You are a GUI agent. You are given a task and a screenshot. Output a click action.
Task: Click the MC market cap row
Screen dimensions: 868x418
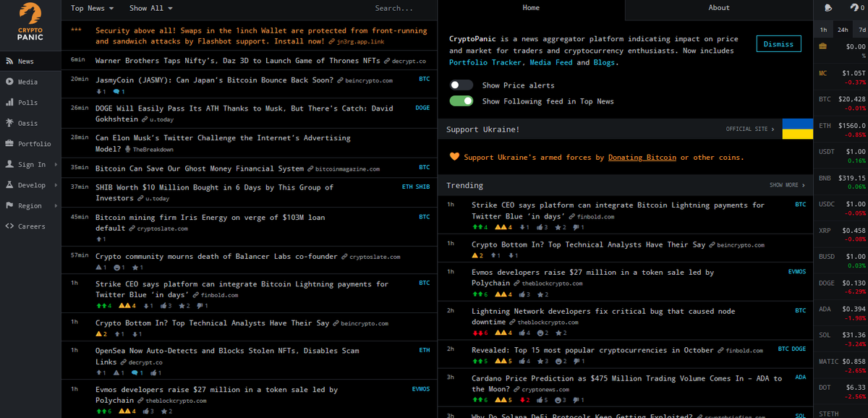[x=841, y=77]
